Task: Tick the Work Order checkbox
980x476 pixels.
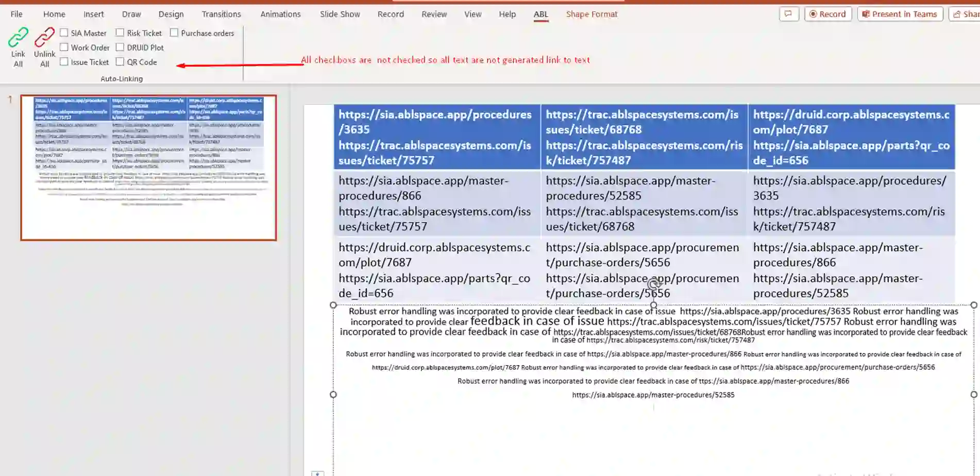Action: (64, 47)
